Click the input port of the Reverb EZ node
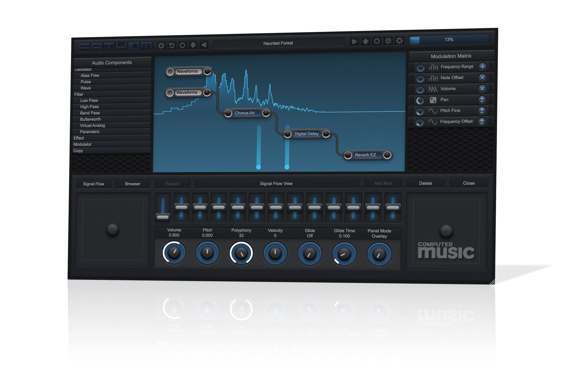Image resolution: width=588 pixels, height=368 pixels. tap(348, 155)
